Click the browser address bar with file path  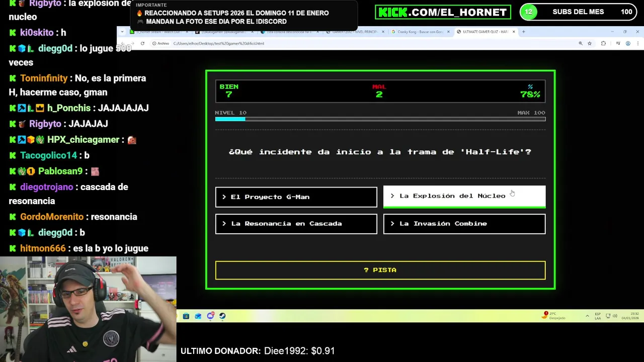point(362,43)
